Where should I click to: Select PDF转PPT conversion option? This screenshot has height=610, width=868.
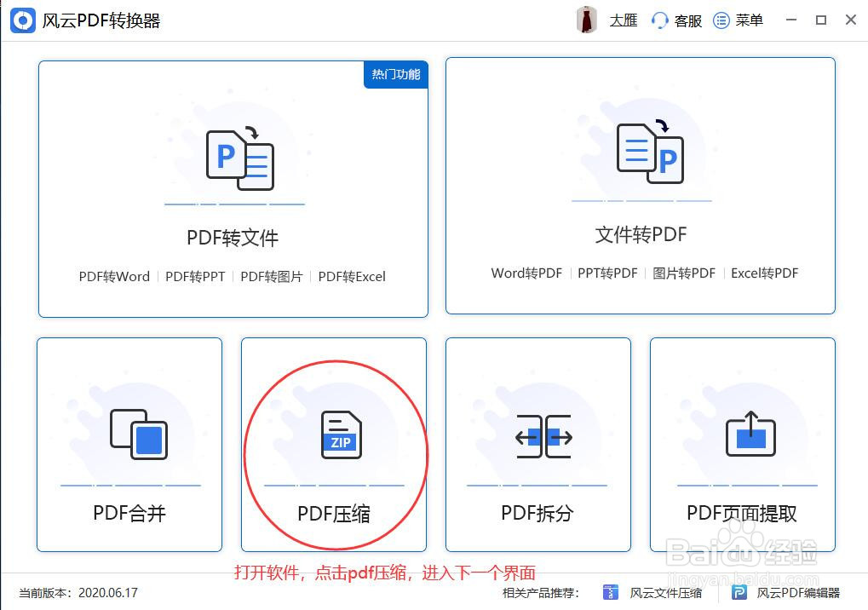195,276
